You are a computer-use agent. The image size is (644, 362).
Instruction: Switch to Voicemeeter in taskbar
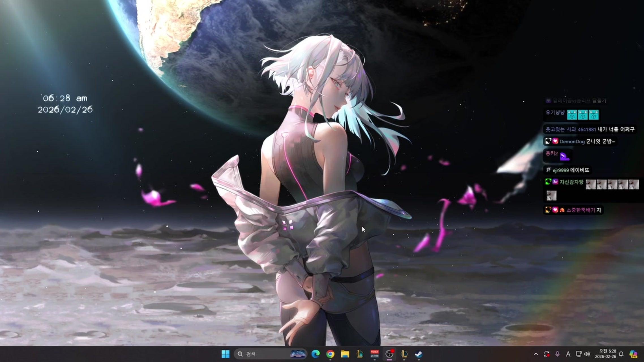tap(374, 354)
